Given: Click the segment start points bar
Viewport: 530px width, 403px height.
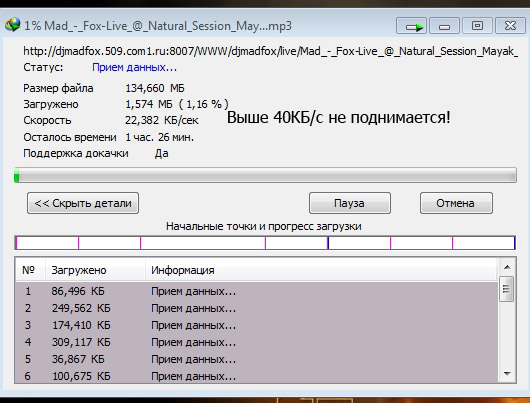Looking at the screenshot, I should click(265, 243).
